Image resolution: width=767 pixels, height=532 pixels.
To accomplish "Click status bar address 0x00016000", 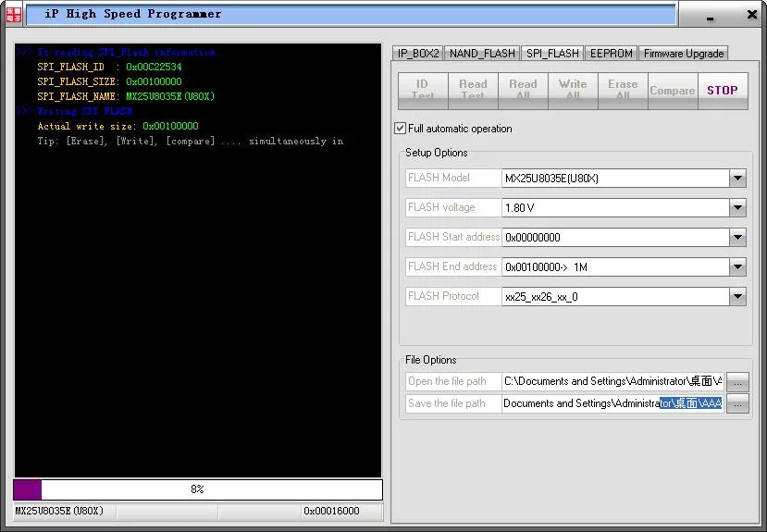I will coord(331,511).
